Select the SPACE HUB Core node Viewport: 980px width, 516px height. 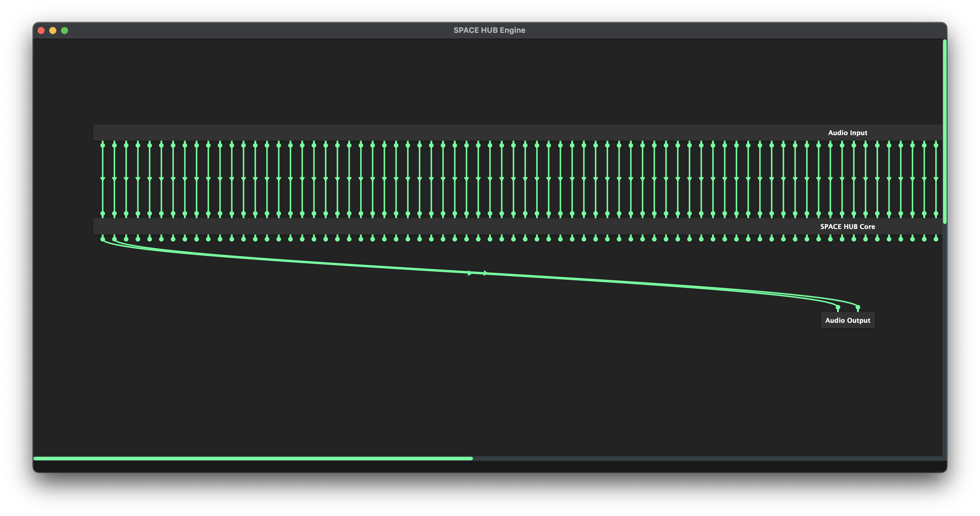[x=847, y=227]
